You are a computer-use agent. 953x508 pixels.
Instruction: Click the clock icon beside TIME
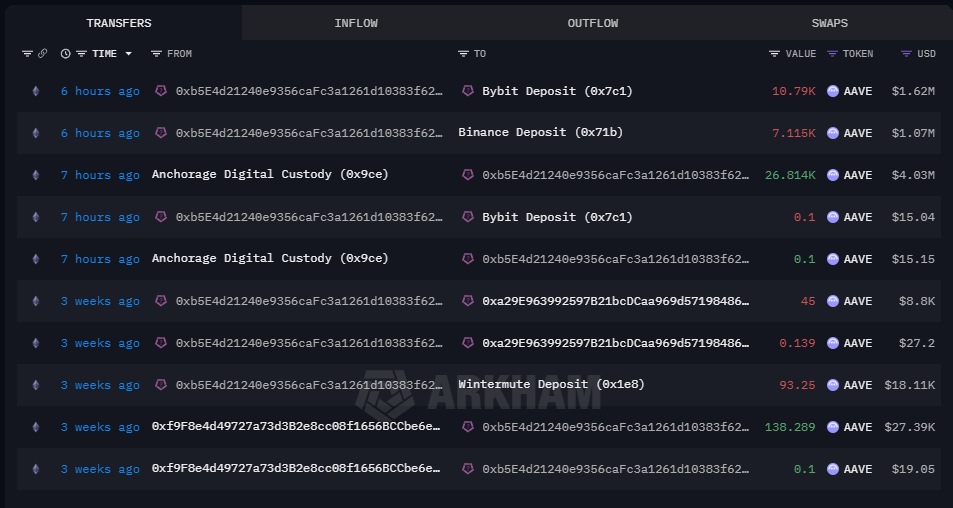(x=66, y=54)
